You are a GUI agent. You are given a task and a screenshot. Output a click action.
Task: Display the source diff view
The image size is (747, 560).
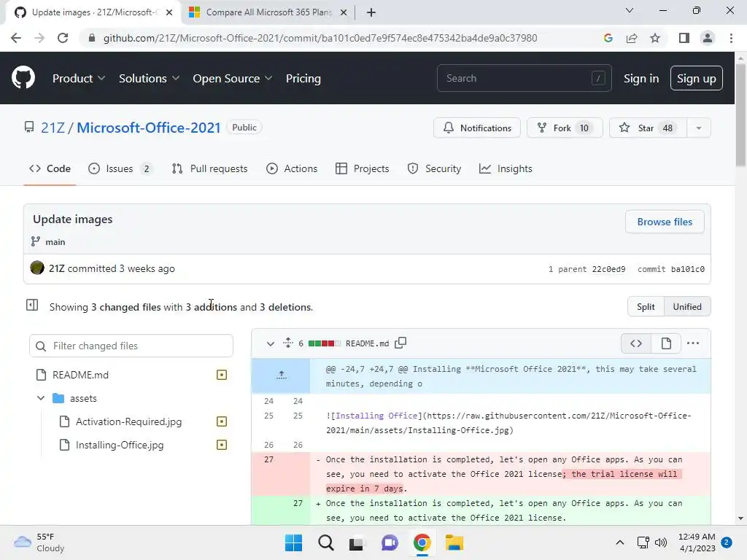[636, 343]
